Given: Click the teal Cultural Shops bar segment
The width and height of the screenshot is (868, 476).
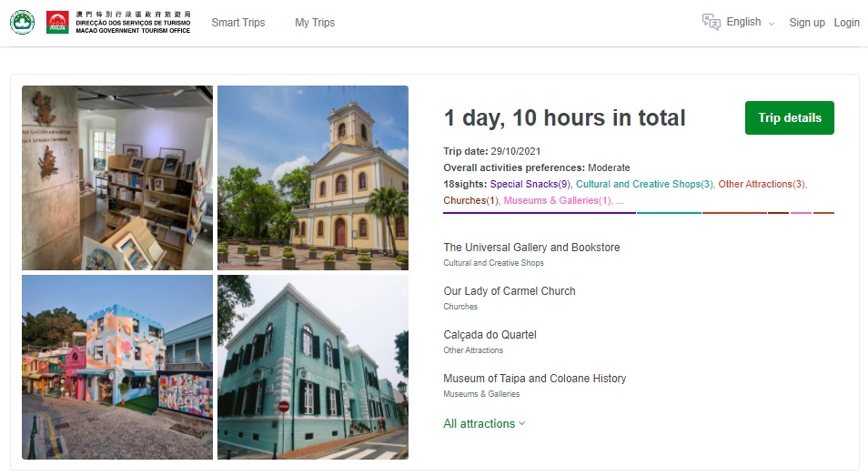Looking at the screenshot, I should 670,213.
